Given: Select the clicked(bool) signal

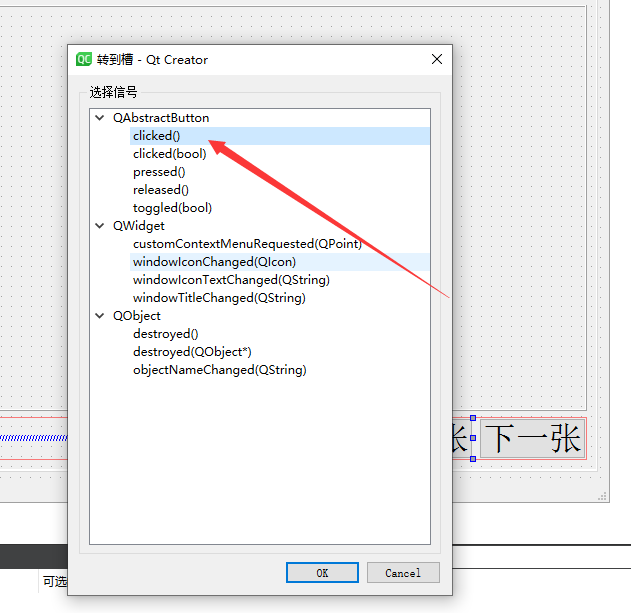Looking at the screenshot, I should tap(169, 154).
